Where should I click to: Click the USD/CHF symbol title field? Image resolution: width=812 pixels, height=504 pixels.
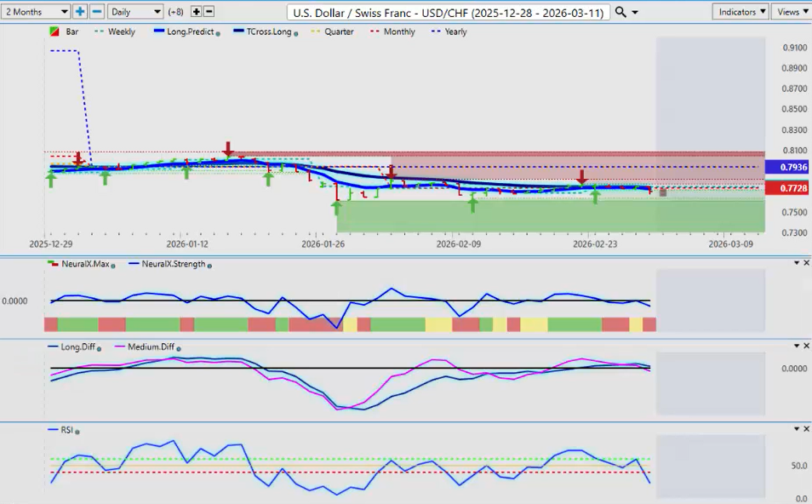(x=449, y=13)
